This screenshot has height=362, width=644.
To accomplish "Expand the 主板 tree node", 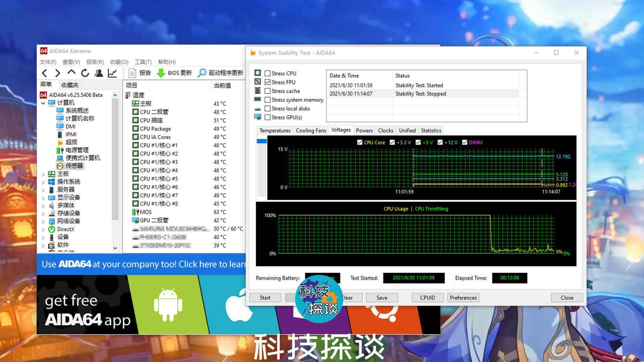I will click(x=43, y=174).
